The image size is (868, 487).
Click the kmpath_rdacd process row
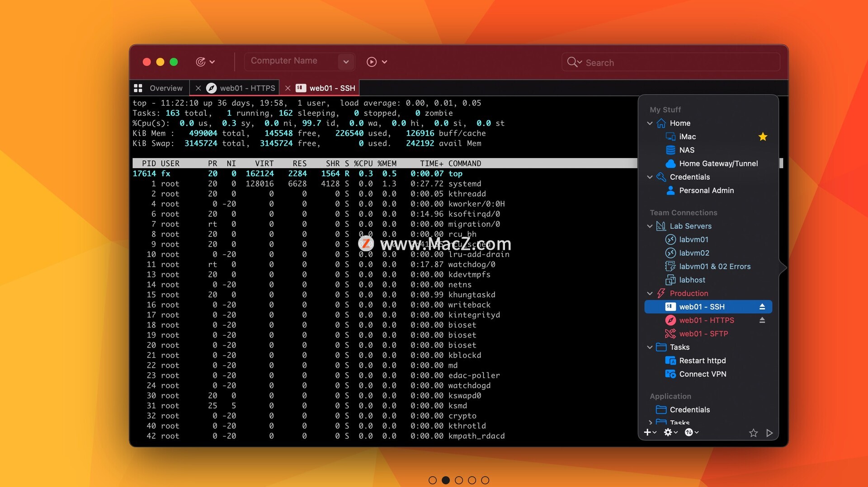click(384, 436)
